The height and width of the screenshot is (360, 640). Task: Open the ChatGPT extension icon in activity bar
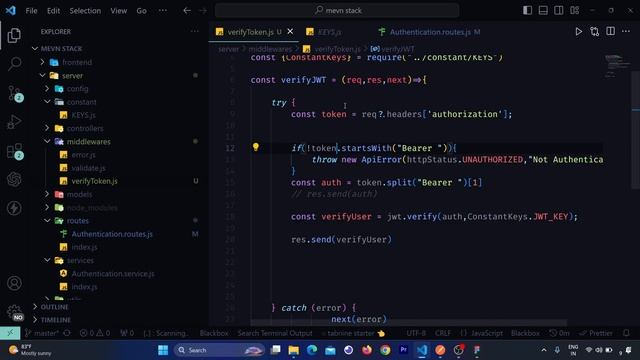[x=14, y=179]
